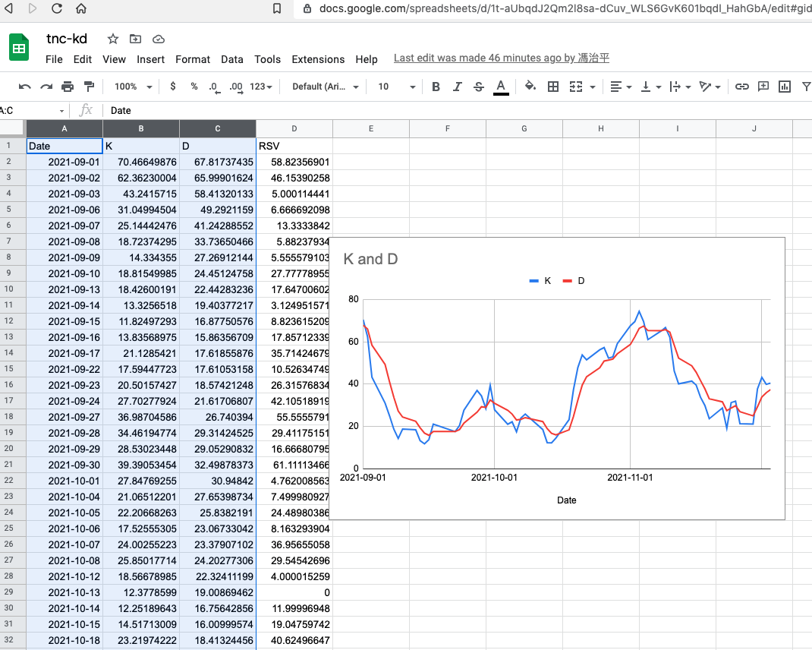812x650 pixels.
Task: Click the undo icon in toolbar
Action: coord(25,87)
